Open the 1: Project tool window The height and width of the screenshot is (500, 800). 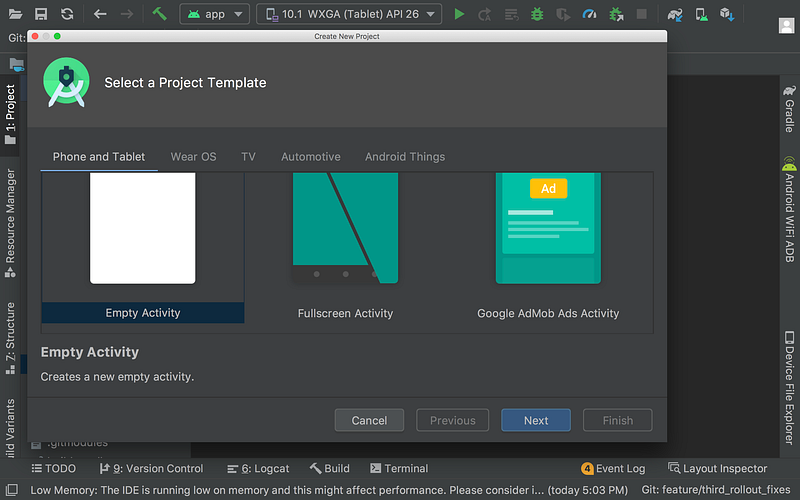pos(10,115)
